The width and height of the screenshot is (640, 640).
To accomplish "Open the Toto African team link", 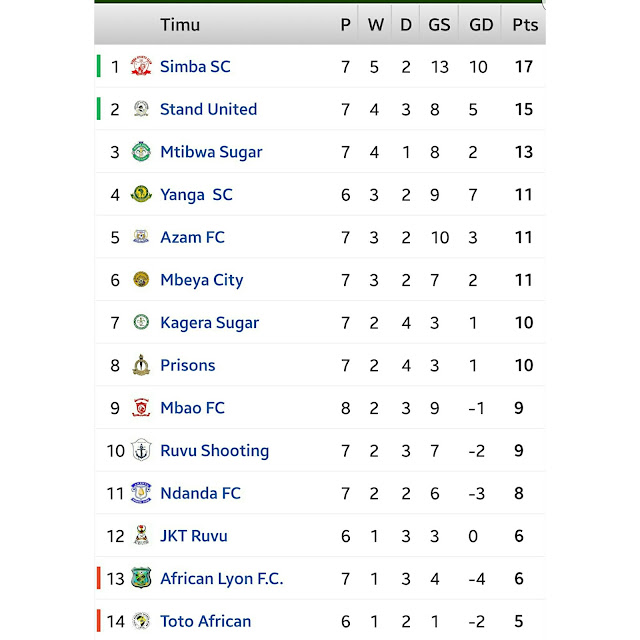I will click(206, 621).
